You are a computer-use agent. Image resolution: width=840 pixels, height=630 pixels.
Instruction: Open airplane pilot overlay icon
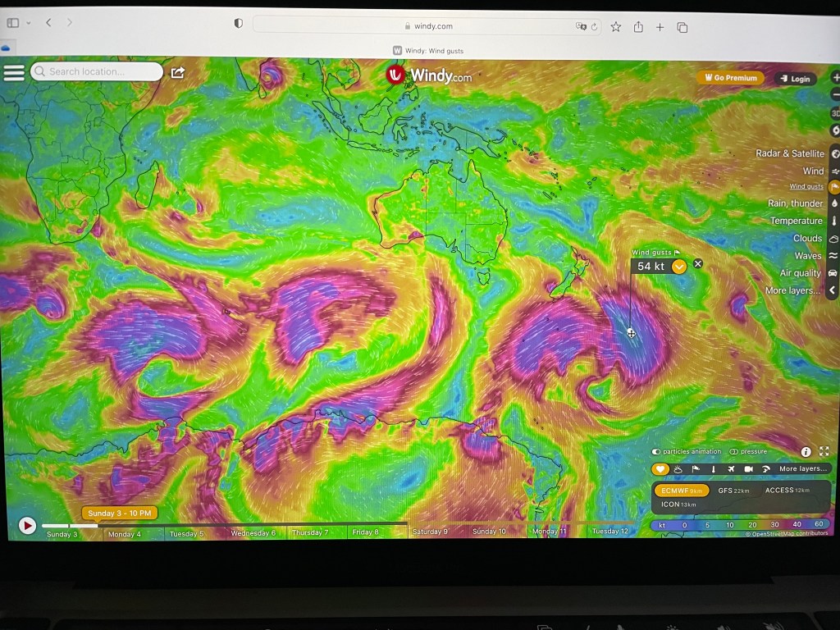(x=731, y=469)
